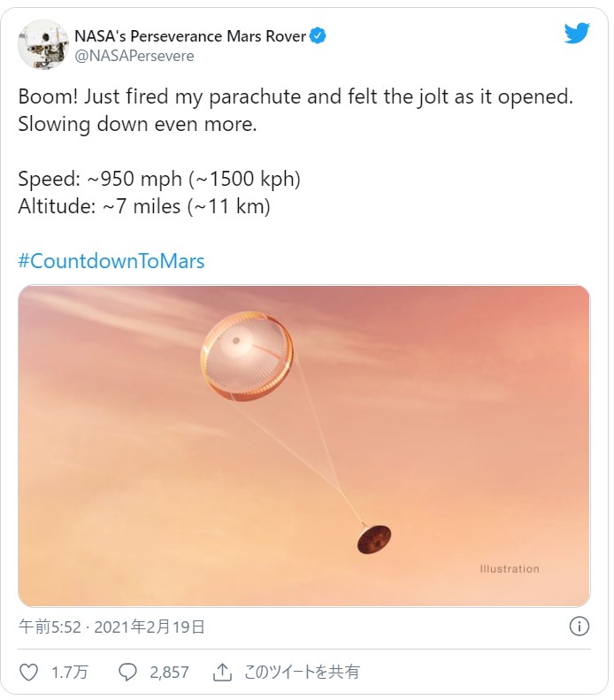Click the share arrow icon
Image resolution: width=614 pixels, height=700 pixels.
pyautogui.click(x=222, y=673)
